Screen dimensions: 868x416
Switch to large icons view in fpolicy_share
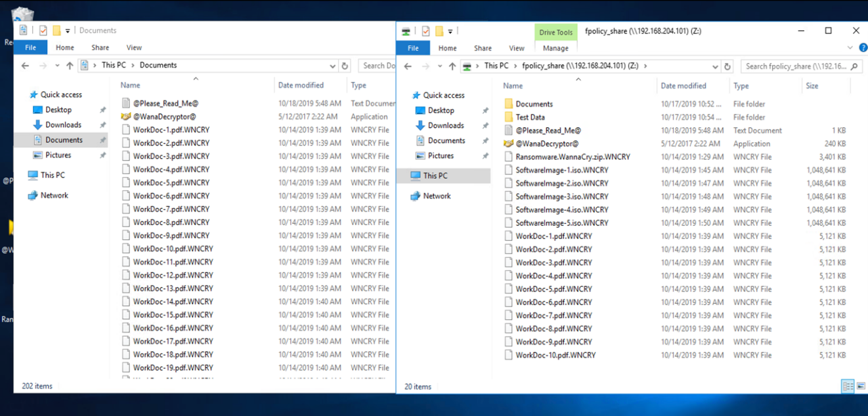coord(861,386)
